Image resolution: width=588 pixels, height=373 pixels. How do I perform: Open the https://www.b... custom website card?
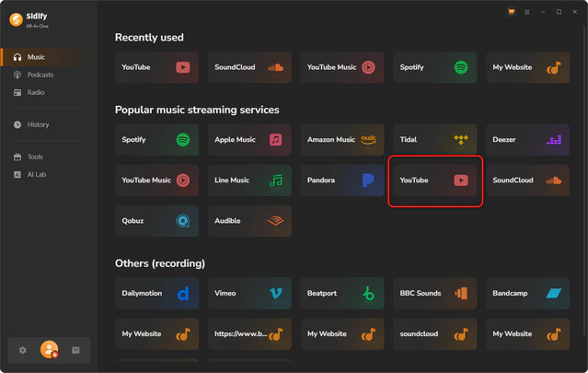[x=249, y=333]
